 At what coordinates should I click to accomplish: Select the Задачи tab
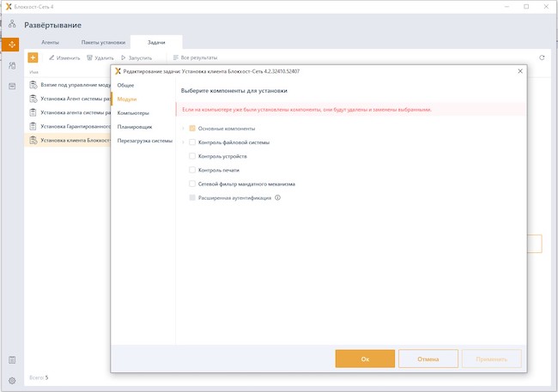156,42
